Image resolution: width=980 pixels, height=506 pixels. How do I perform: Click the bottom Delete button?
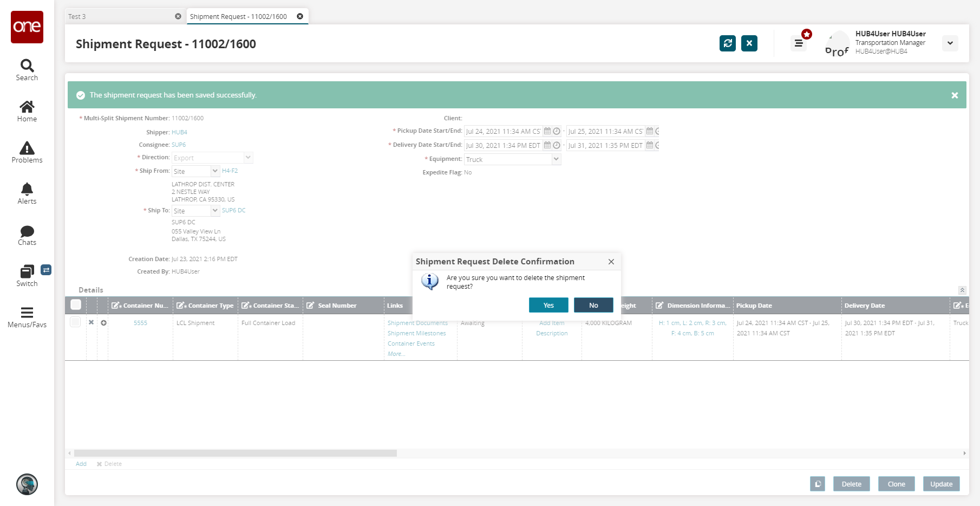click(852, 484)
